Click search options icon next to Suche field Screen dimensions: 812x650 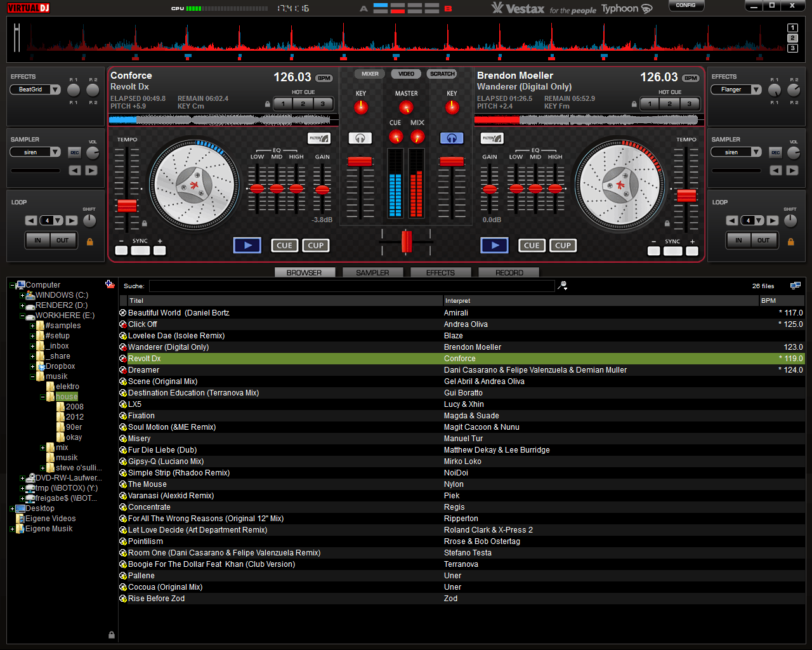coord(562,286)
